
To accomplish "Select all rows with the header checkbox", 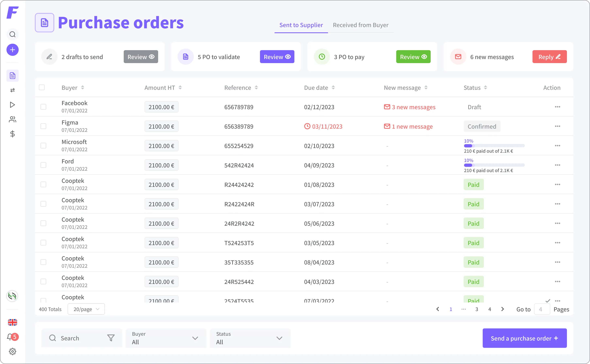I will (x=42, y=87).
